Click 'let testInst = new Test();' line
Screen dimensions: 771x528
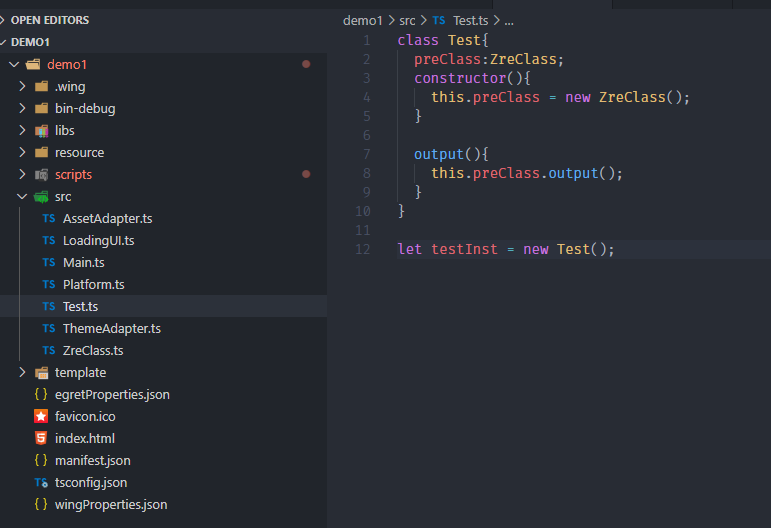coord(505,249)
